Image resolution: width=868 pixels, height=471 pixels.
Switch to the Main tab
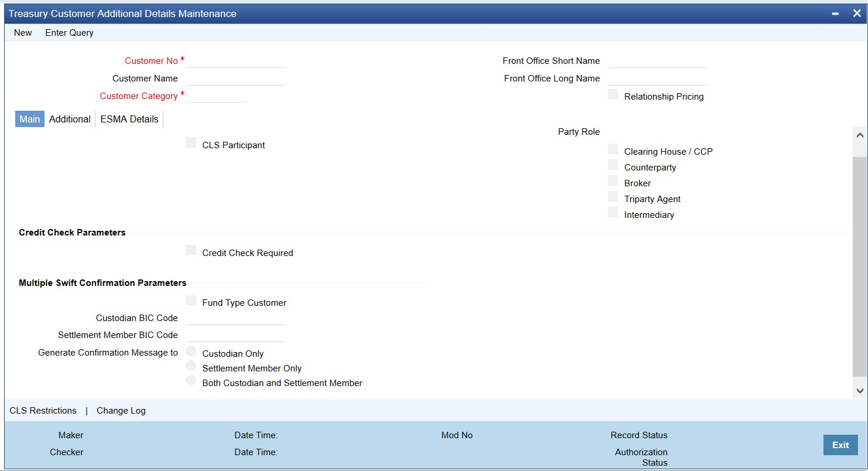tap(29, 119)
